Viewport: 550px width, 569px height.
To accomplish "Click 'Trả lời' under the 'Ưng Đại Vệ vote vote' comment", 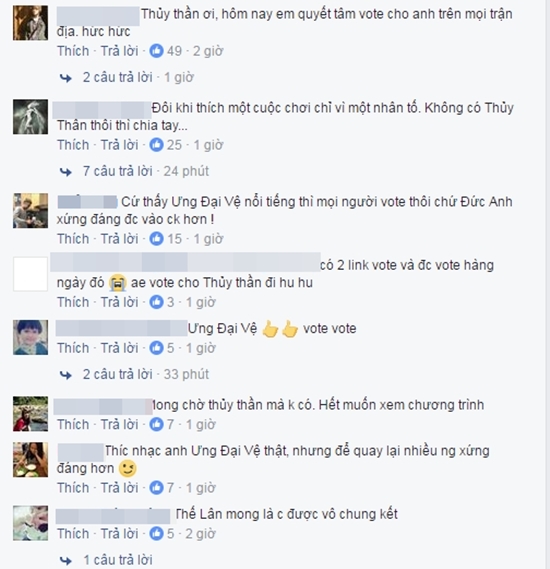I will pos(119,348).
